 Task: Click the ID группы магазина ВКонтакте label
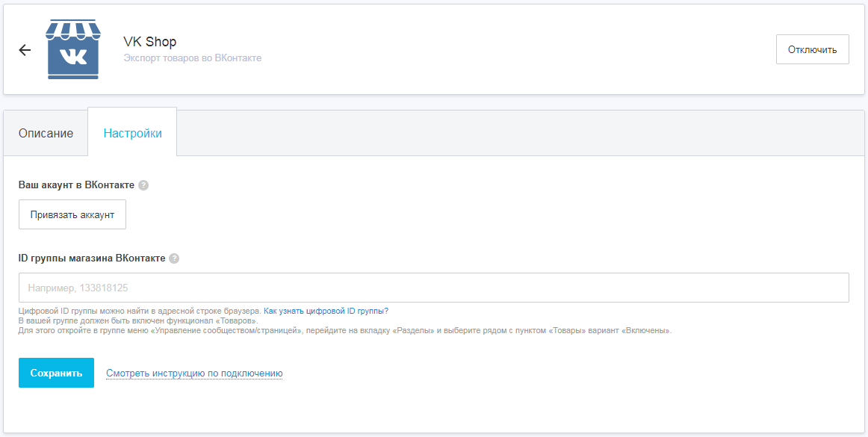click(92, 258)
